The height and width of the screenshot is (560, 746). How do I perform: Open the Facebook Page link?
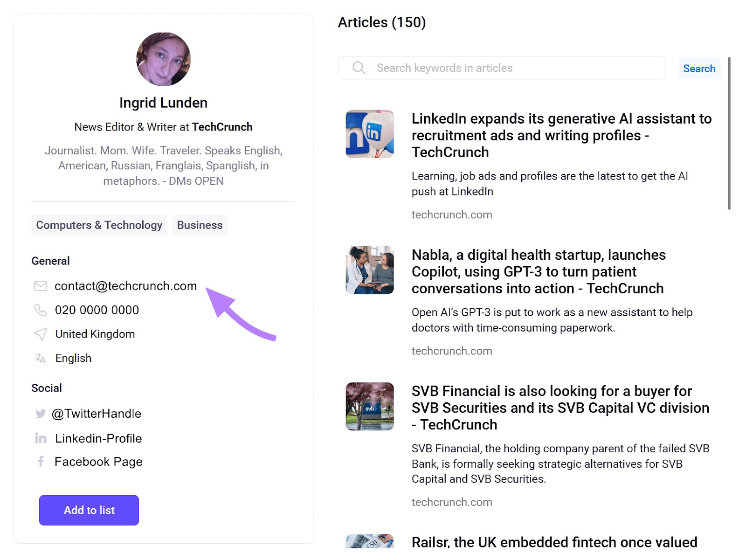coord(98,462)
